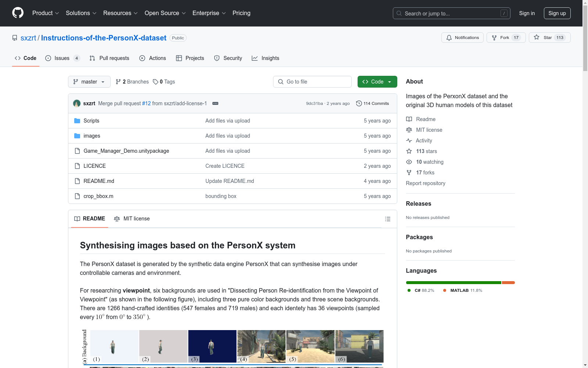Open crop_bbox.m file
The height and width of the screenshot is (368, 588).
(x=98, y=196)
